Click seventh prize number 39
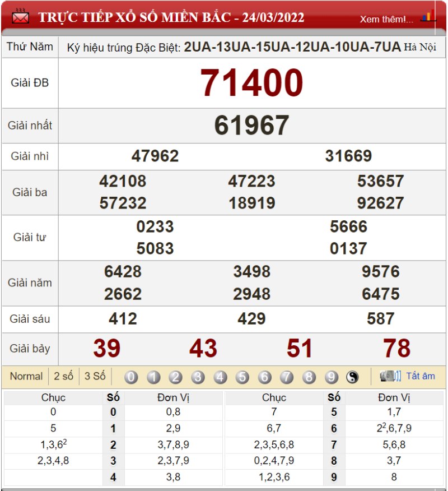Viewport: 448px width, 491px height. (x=107, y=348)
